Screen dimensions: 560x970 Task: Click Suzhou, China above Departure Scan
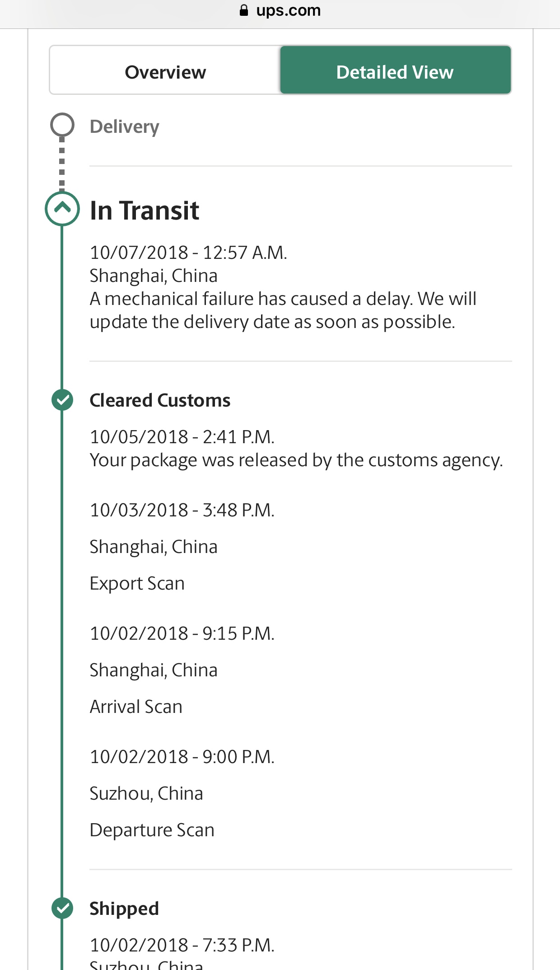point(146,793)
